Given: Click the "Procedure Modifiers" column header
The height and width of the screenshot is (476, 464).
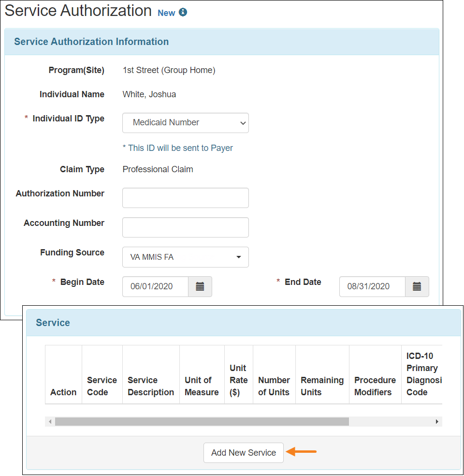Looking at the screenshot, I should pyautogui.click(x=375, y=386).
